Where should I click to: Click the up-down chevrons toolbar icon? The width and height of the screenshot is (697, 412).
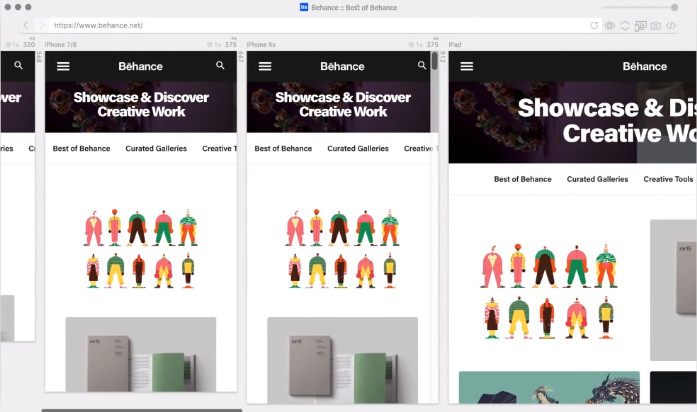click(x=625, y=26)
